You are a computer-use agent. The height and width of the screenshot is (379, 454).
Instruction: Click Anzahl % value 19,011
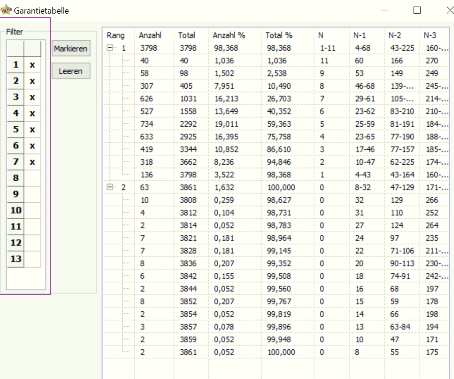point(226,124)
